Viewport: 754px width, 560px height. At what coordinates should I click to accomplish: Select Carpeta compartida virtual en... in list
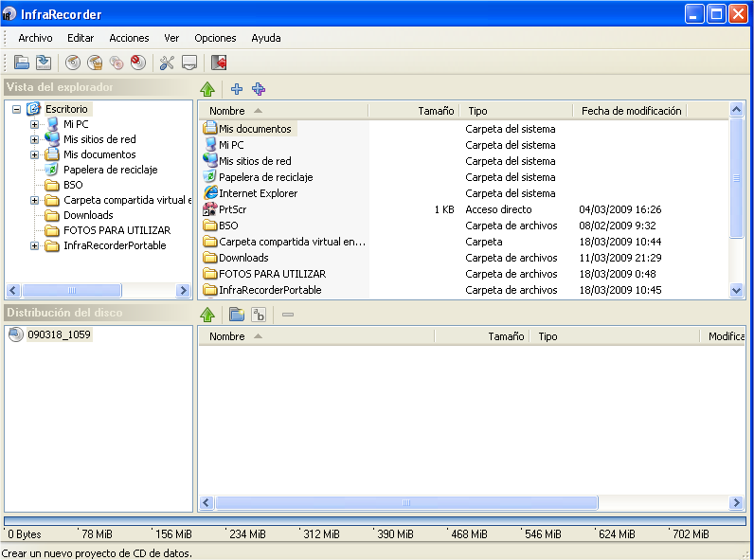(x=284, y=242)
